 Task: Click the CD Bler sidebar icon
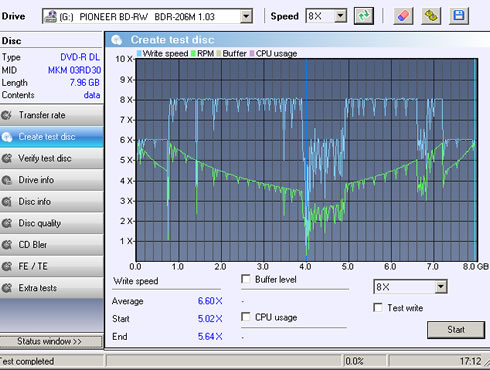(6, 245)
